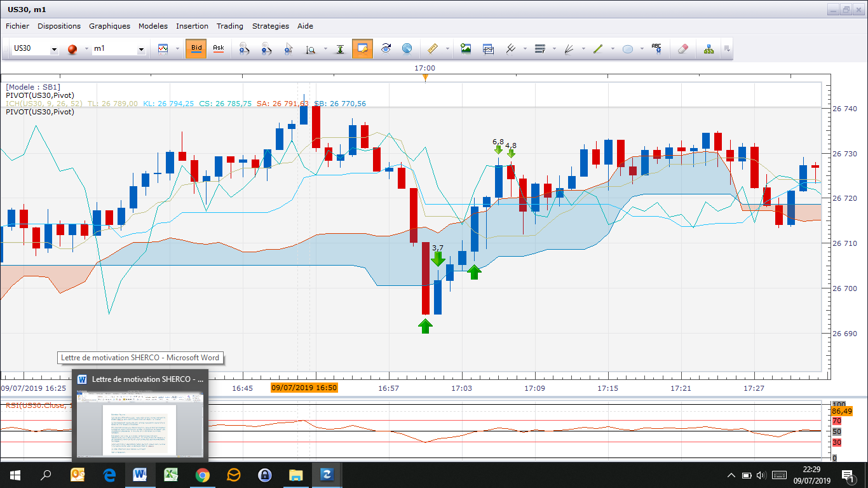This screenshot has width=868, height=488.
Task: Click the ABC text annotation tool
Action: 656,49
